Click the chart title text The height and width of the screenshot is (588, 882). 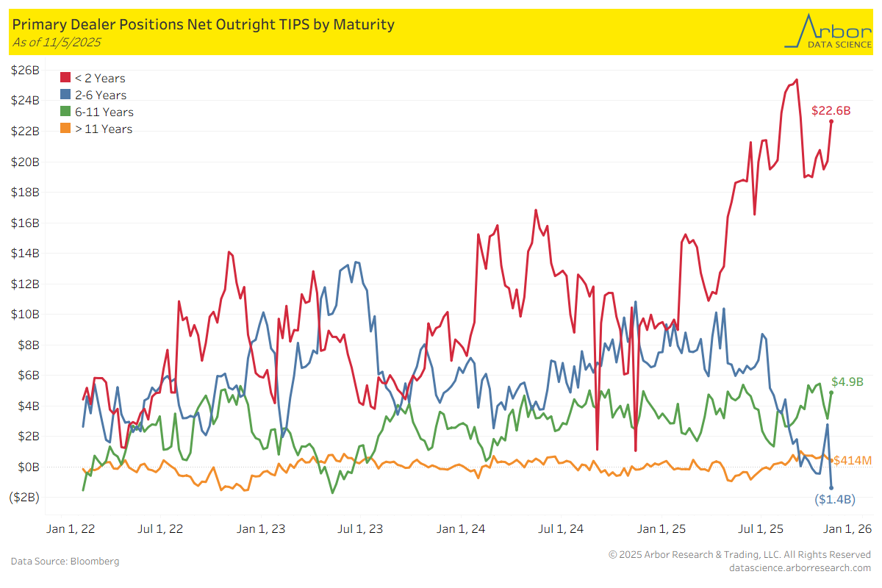point(204,24)
